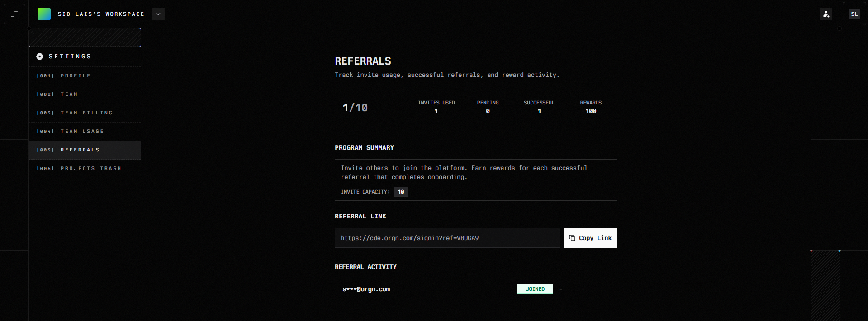Click the invite capacity 10 badge
This screenshot has width=868, height=321.
pos(401,192)
